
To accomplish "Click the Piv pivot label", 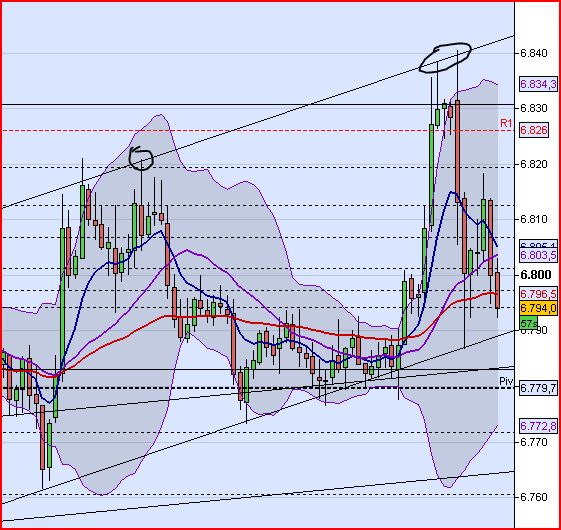I will pyautogui.click(x=506, y=381).
